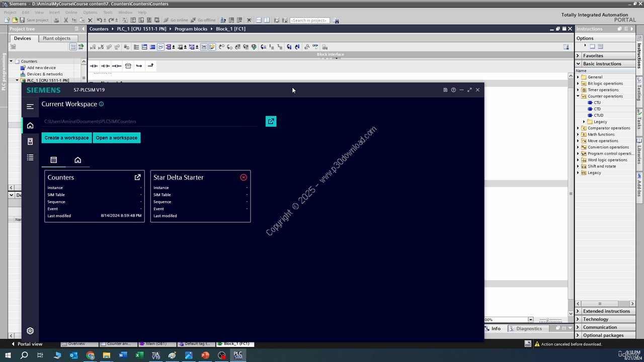The height and width of the screenshot is (362, 644).
Task: Select the home tab above workspace cards
Action: coord(77,160)
